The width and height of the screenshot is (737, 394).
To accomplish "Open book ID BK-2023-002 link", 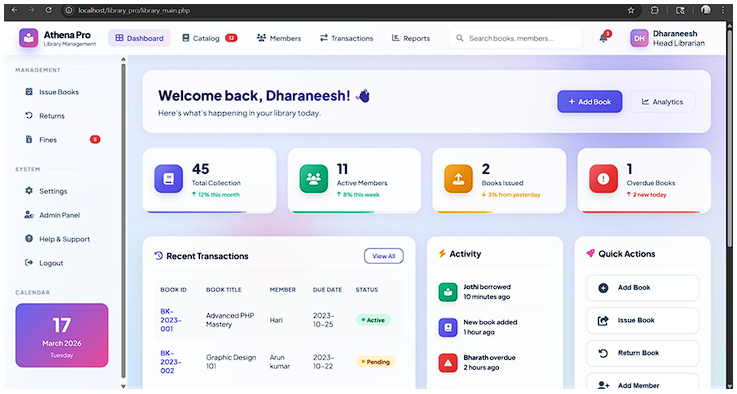I will pyautogui.click(x=171, y=362).
